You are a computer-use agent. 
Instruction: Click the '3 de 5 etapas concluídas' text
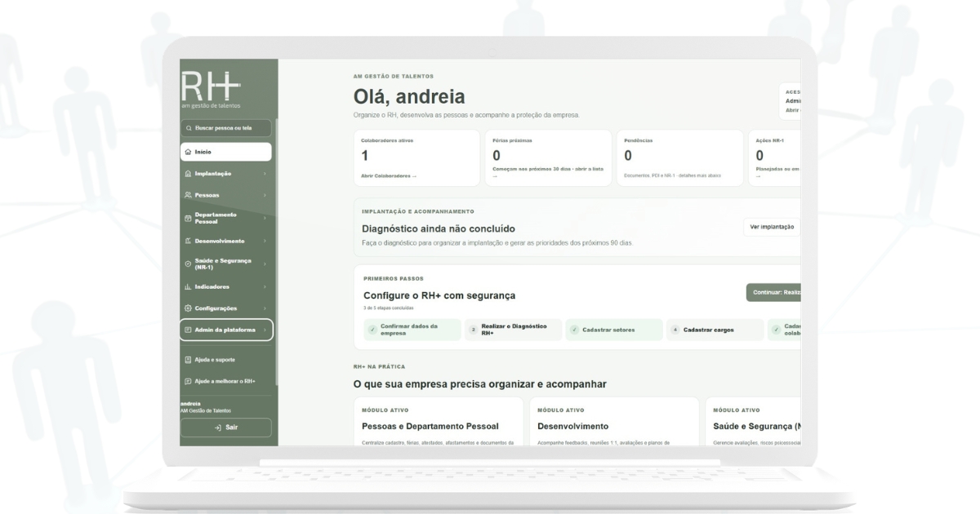click(x=389, y=308)
